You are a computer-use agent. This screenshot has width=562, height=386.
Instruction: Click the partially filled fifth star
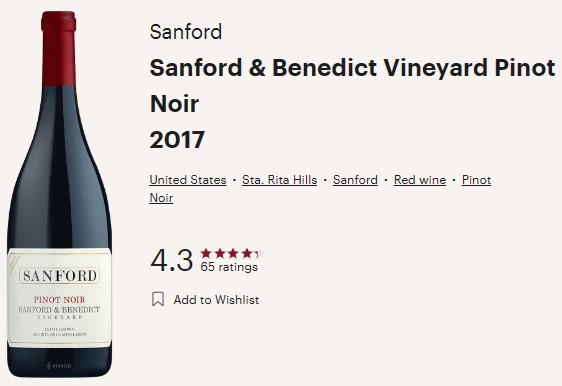pos(260,253)
